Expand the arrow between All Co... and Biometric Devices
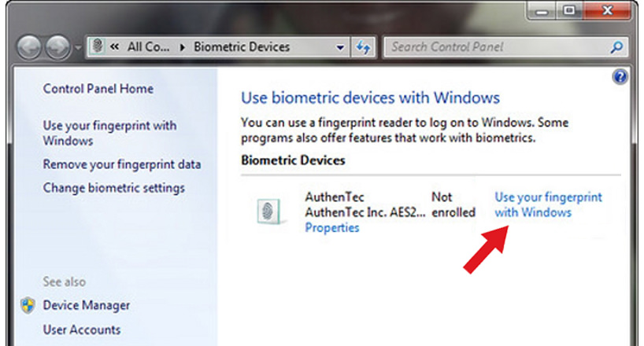 [x=183, y=47]
